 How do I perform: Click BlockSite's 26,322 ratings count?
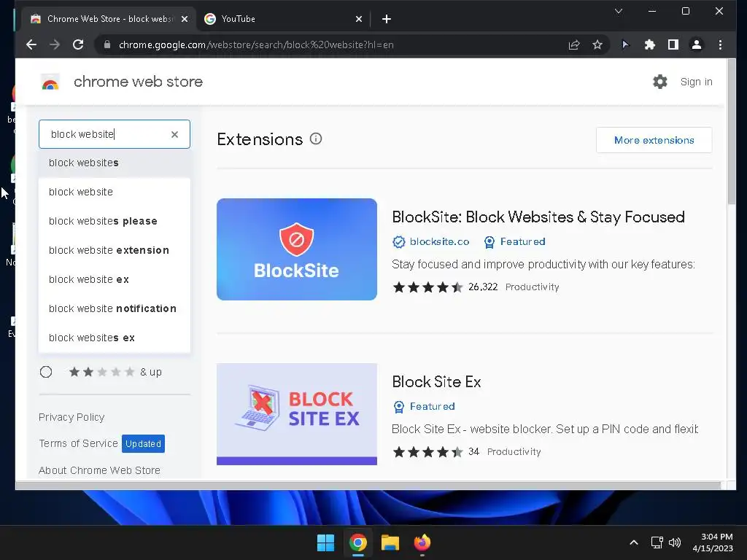click(x=483, y=287)
